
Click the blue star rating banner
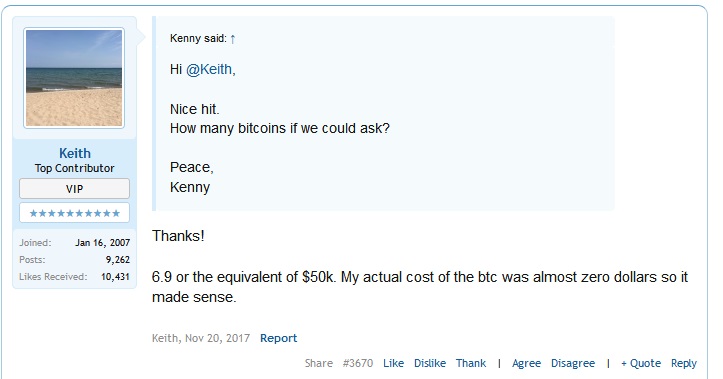click(74, 213)
